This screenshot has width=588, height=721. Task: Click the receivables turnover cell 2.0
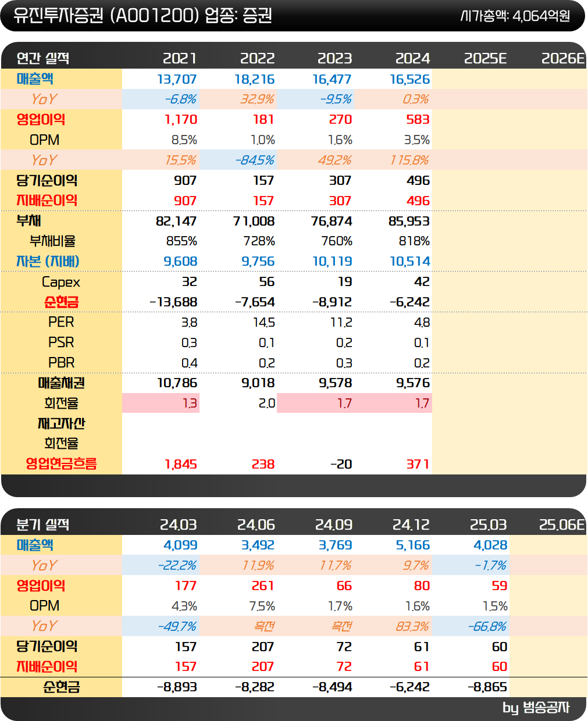pyautogui.click(x=267, y=403)
